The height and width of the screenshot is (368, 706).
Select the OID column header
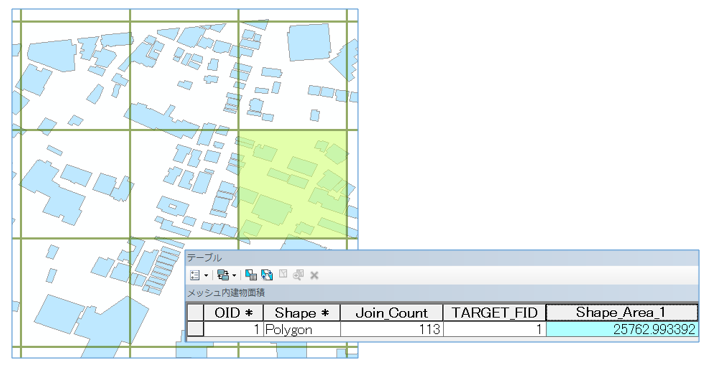[233, 313]
